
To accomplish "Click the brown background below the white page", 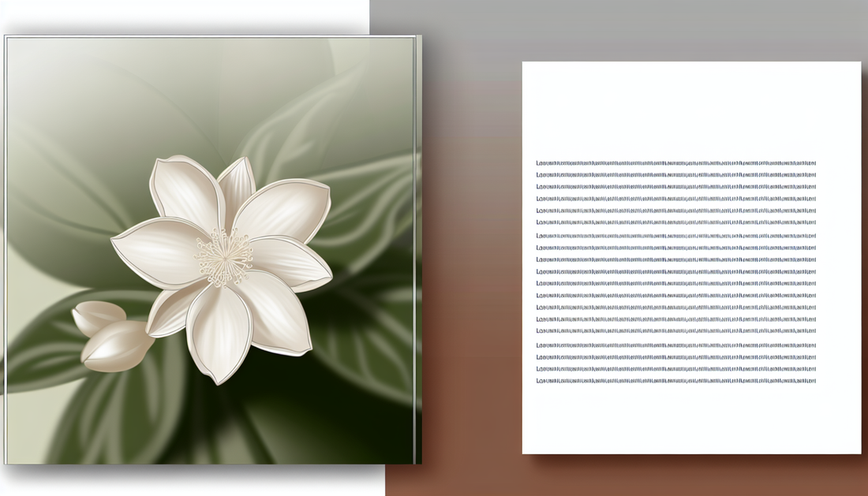I will click(631, 475).
